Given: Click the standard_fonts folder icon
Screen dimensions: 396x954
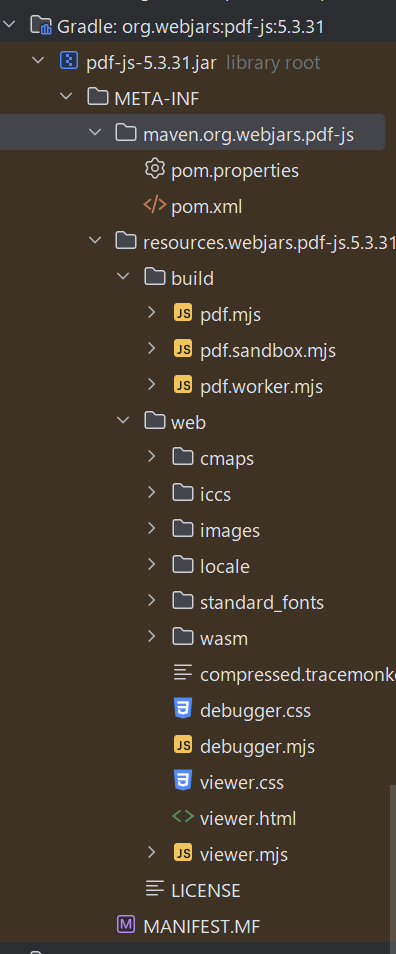Looking at the screenshot, I should point(183,601).
